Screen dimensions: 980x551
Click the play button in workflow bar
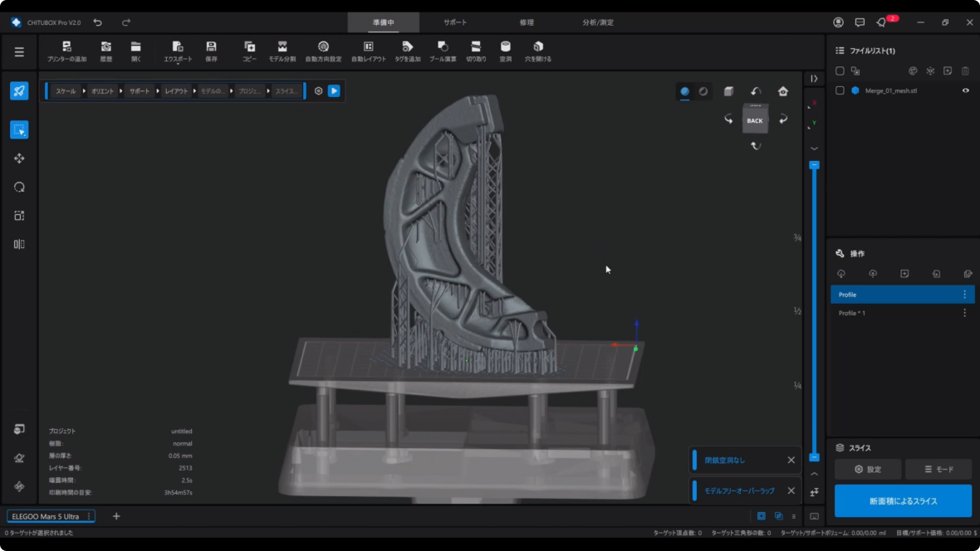click(334, 90)
